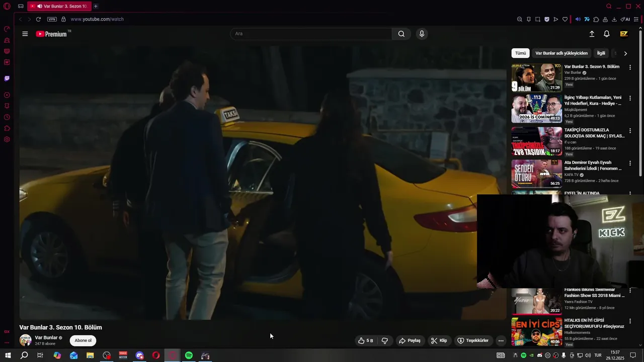The width and height of the screenshot is (644, 362).
Task: Select the İlgili filter chip
Action: pyautogui.click(x=601, y=53)
